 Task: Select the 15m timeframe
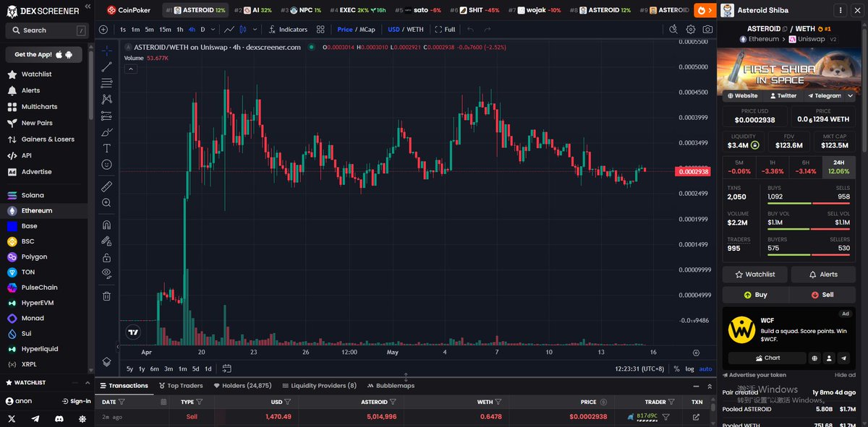pyautogui.click(x=165, y=30)
